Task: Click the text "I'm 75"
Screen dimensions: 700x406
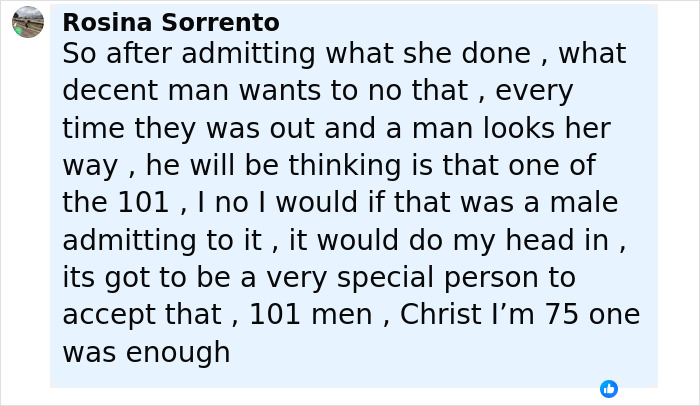Action: coord(542,314)
